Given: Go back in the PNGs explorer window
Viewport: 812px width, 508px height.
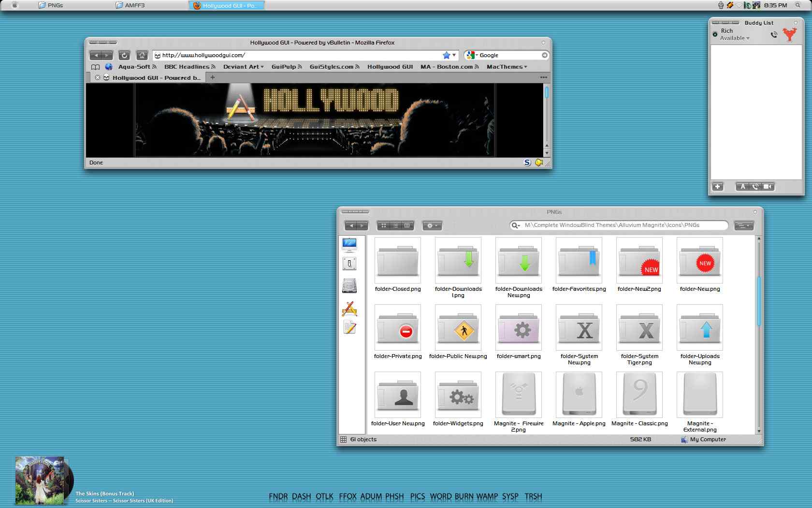Looking at the screenshot, I should tap(351, 225).
